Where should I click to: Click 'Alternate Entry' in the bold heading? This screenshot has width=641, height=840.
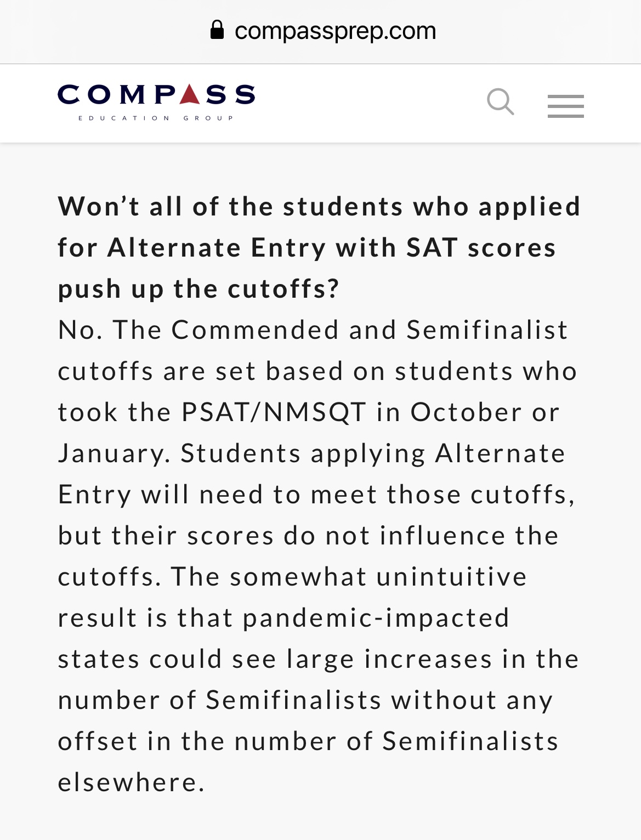(x=217, y=248)
